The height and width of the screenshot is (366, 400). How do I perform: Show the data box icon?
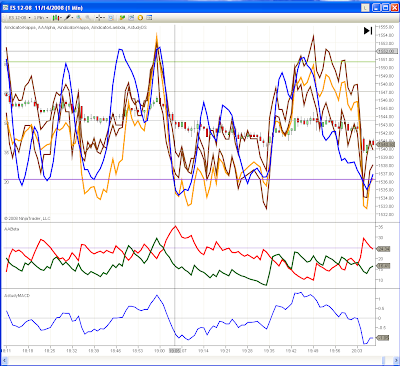point(111,17)
